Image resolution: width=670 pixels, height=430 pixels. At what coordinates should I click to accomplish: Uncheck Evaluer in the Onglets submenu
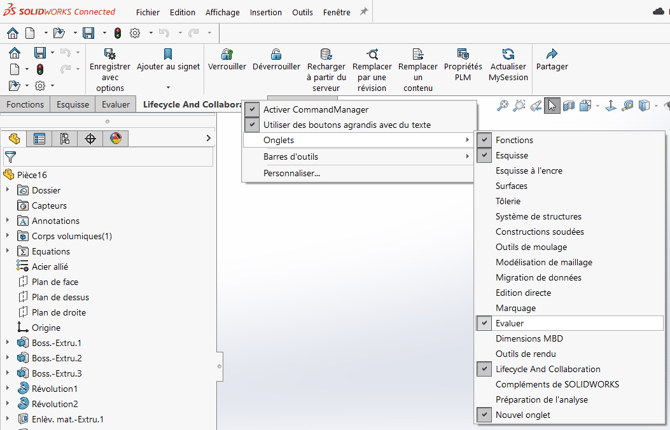(x=484, y=323)
